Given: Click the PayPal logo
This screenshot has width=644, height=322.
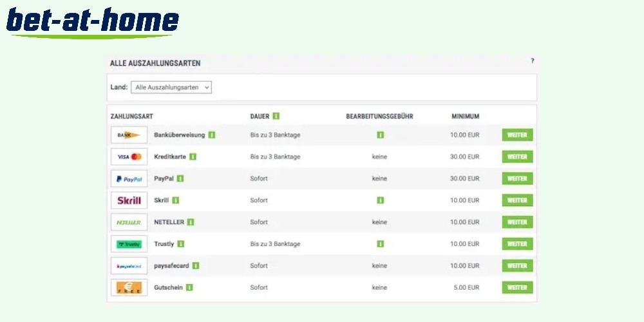Looking at the screenshot, I should pos(129,178).
